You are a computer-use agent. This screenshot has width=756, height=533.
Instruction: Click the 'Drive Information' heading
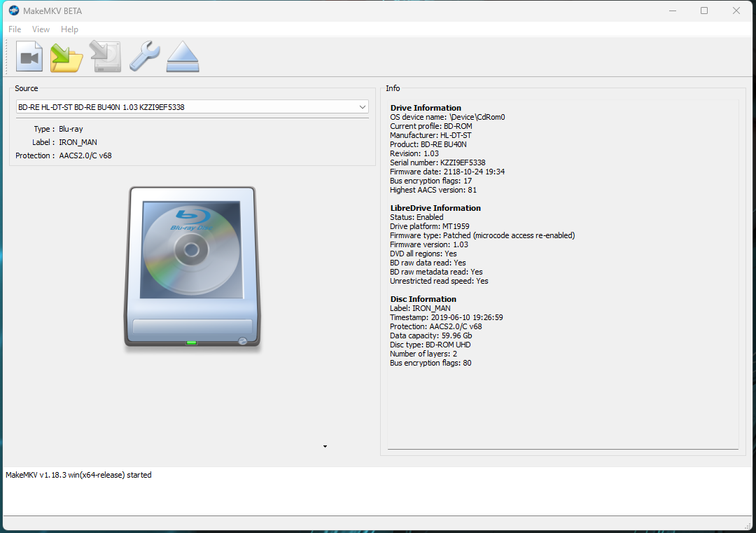[x=426, y=108]
